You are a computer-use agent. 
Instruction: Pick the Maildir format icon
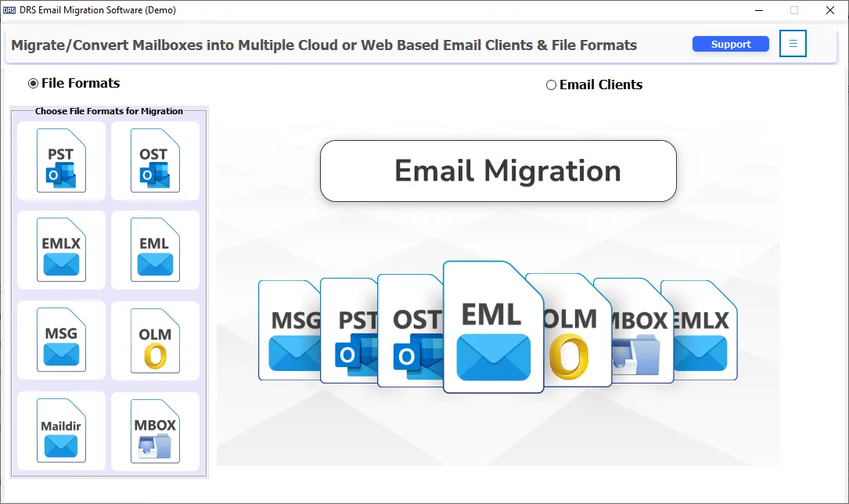tap(61, 430)
